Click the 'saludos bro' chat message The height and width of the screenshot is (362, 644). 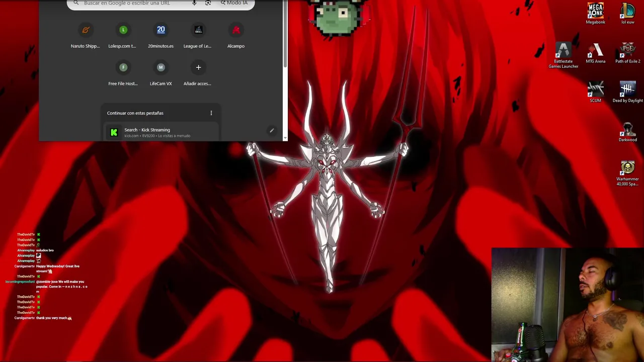click(x=45, y=250)
